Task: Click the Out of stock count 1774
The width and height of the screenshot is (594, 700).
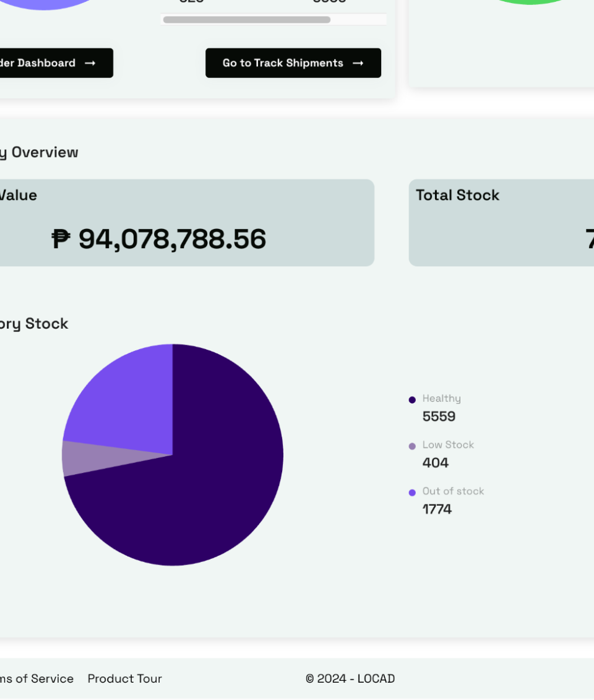Action: pyautogui.click(x=437, y=509)
